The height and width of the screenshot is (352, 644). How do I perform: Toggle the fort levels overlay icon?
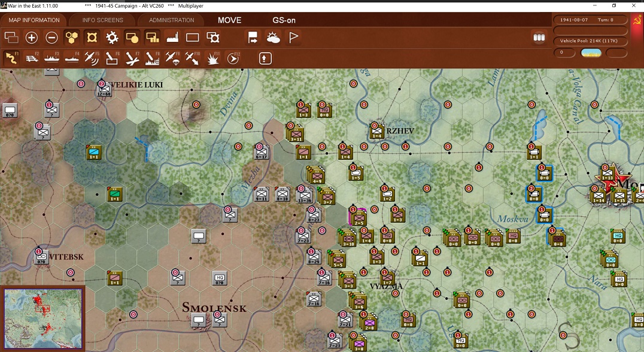click(92, 38)
